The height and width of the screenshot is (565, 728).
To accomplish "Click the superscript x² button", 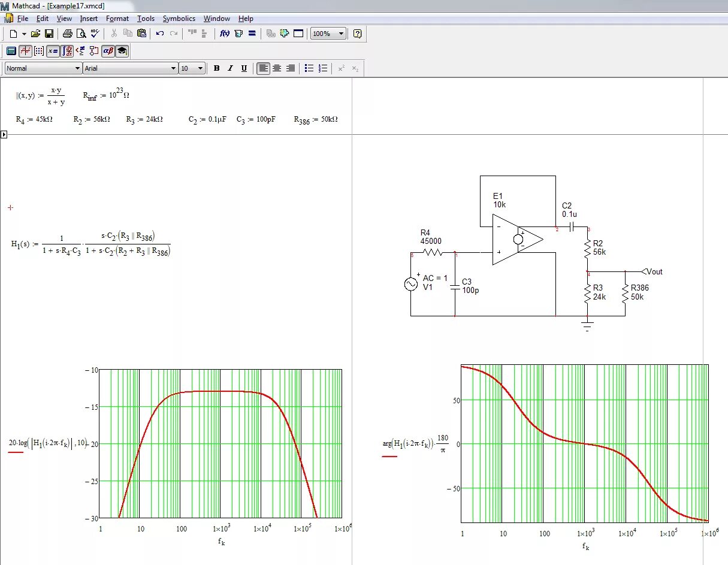I will click(341, 68).
